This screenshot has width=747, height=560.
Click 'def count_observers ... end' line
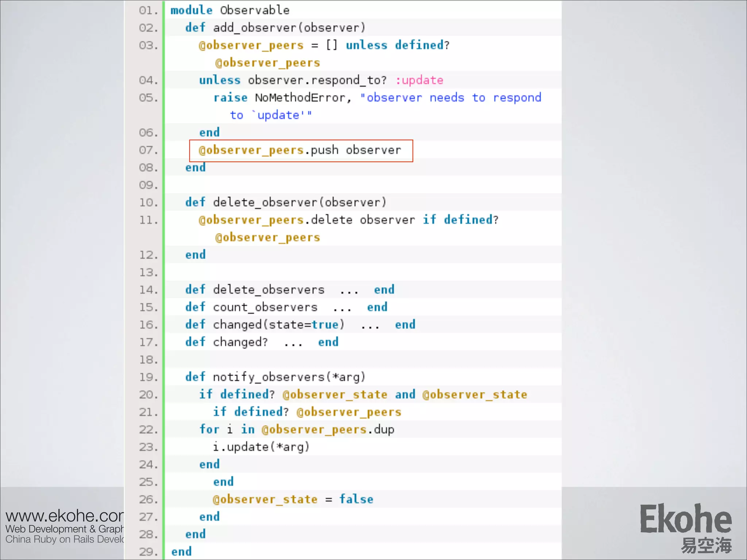[286, 307]
